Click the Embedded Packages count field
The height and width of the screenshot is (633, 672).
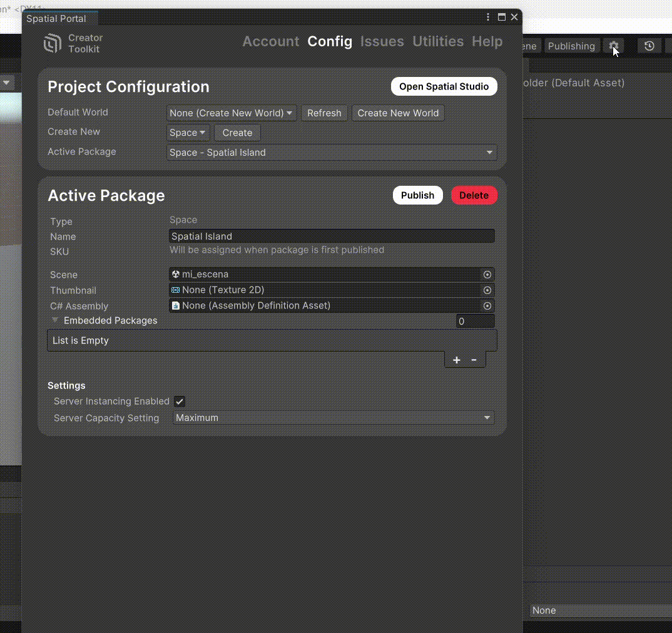[475, 321]
